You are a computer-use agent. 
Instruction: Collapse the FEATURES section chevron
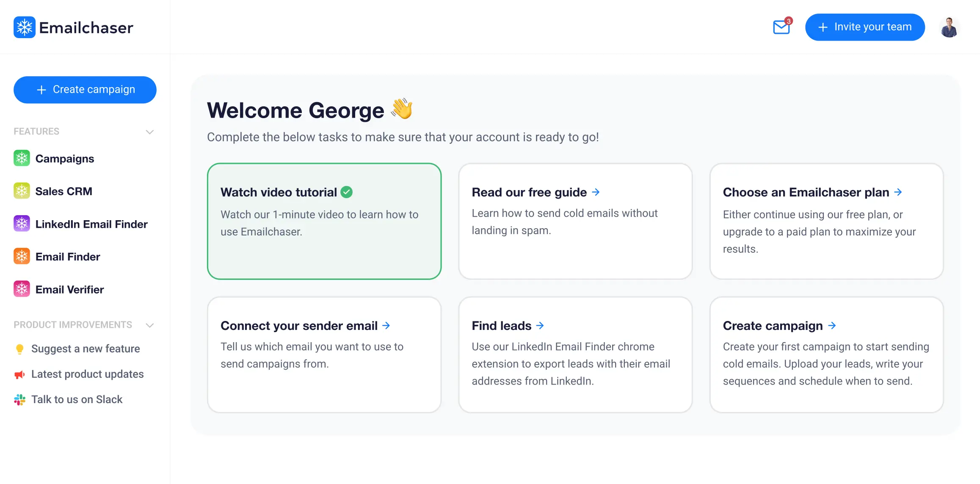click(149, 132)
